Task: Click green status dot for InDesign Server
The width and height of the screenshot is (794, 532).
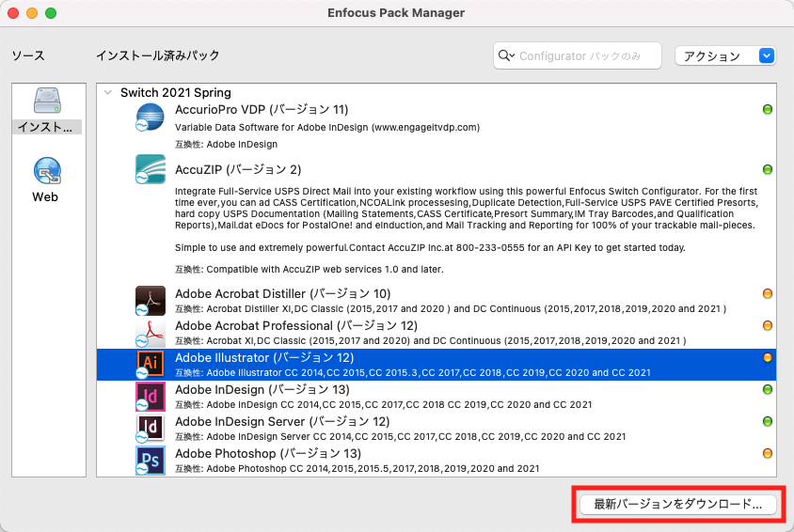Action: [x=767, y=421]
